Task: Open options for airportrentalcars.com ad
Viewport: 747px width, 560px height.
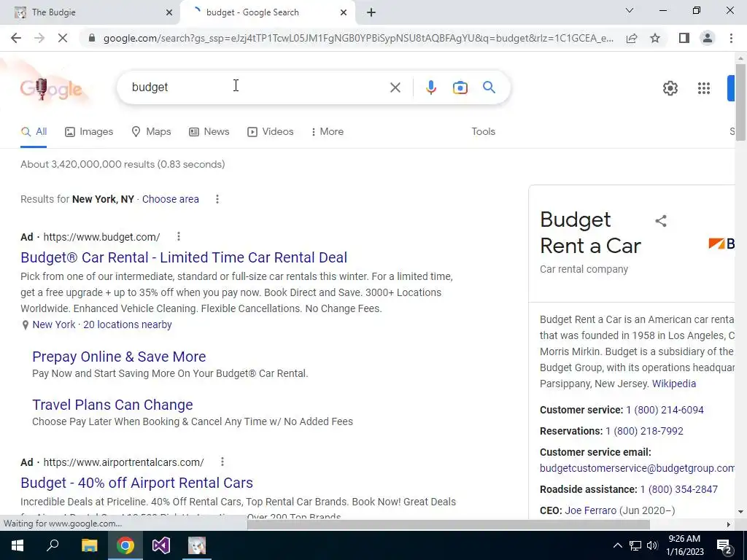Action: tap(222, 462)
